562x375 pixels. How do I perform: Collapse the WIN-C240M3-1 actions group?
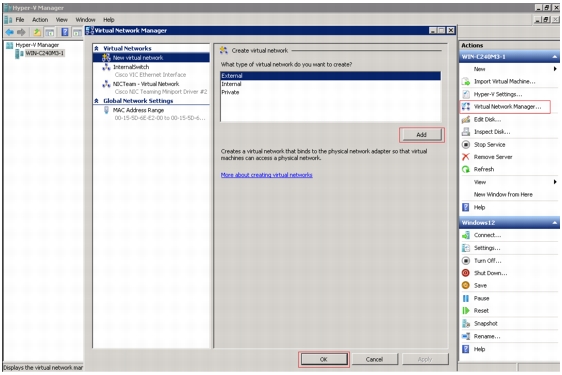pyautogui.click(x=554, y=57)
